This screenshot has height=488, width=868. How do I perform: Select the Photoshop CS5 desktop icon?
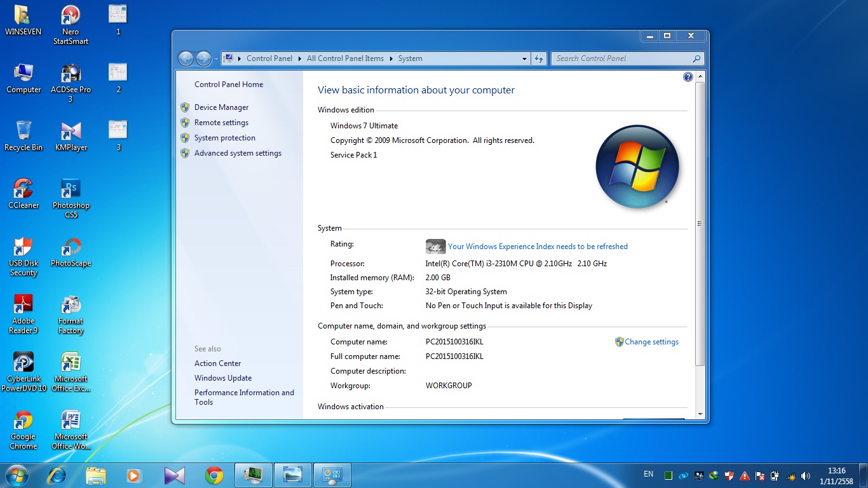(71, 189)
